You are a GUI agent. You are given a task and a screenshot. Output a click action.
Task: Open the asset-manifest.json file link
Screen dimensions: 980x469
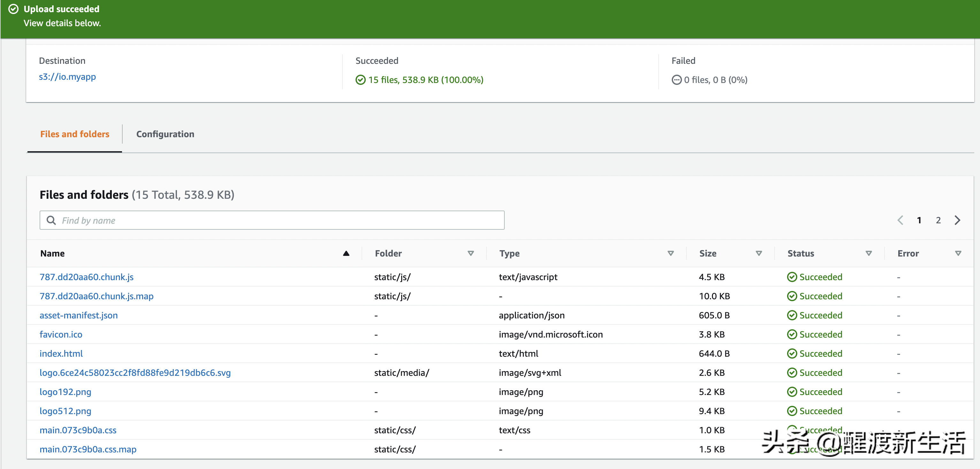[x=78, y=316]
